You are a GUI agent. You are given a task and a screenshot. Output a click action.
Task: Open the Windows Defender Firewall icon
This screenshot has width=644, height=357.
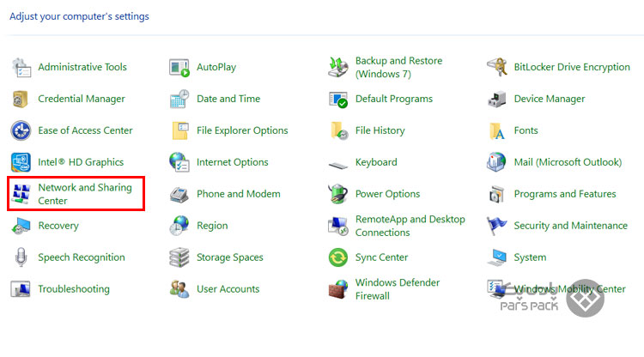coord(338,289)
